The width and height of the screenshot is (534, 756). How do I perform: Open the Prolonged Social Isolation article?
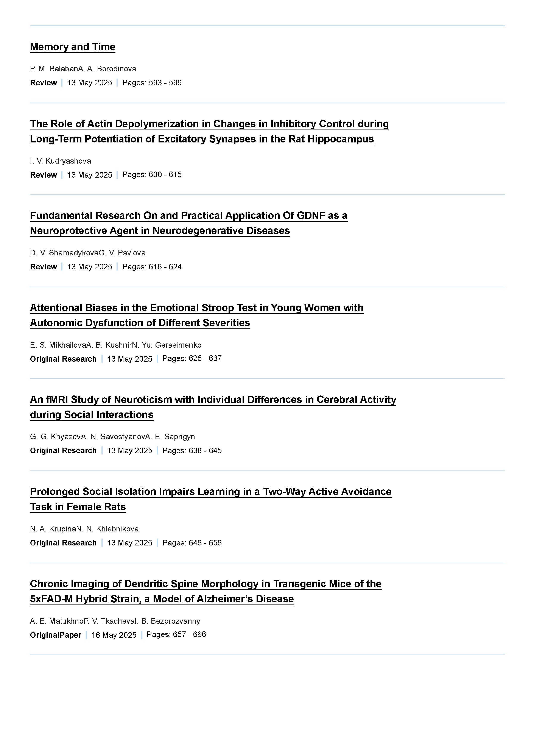pos(211,499)
